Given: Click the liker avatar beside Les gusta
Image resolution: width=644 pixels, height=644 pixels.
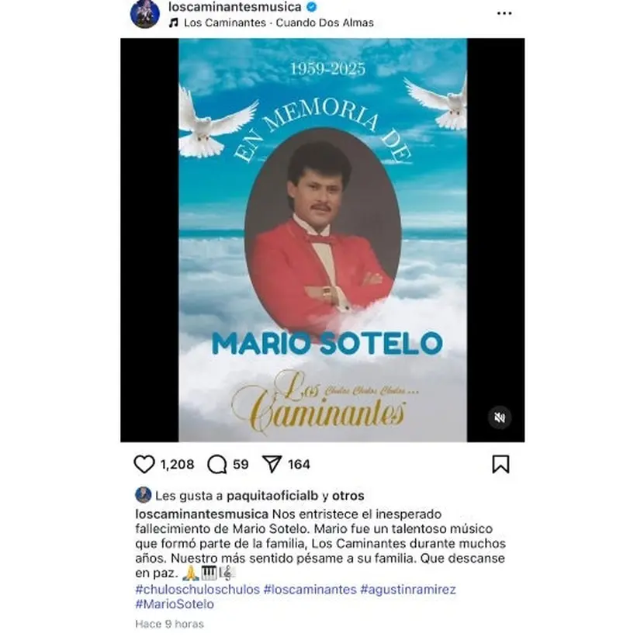Looking at the screenshot, I should click(144, 495).
